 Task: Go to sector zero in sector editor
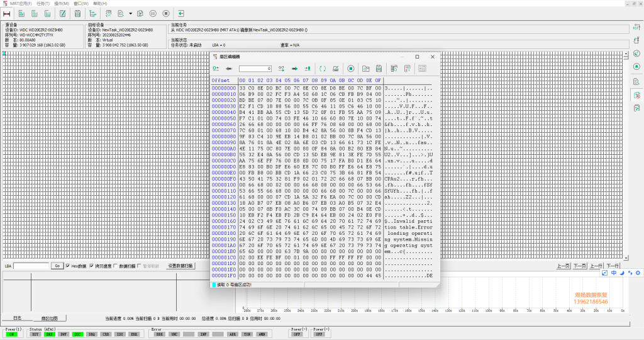pos(216,69)
